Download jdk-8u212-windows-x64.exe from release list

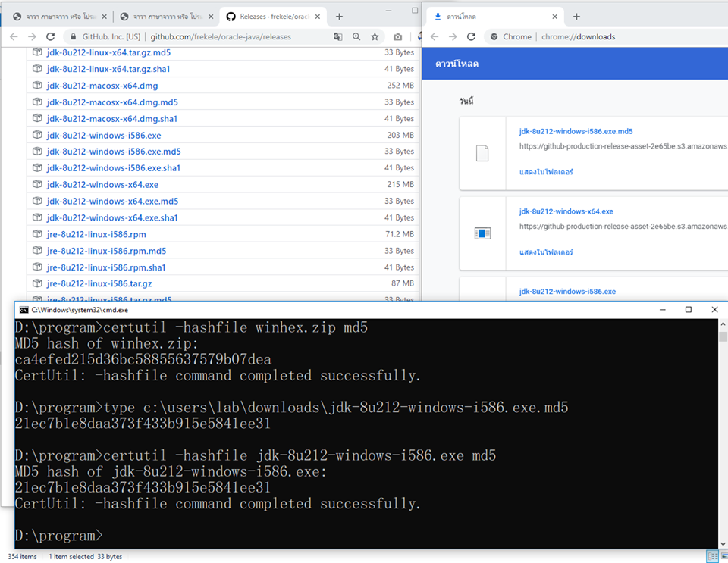point(102,185)
